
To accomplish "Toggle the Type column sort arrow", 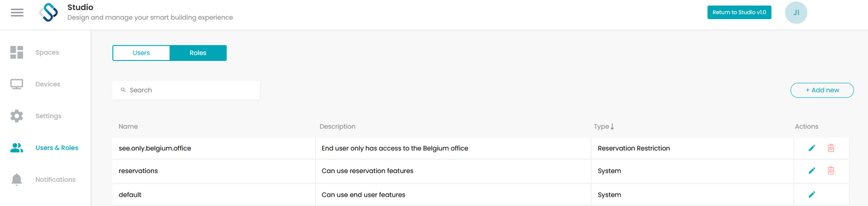I will click(x=612, y=127).
